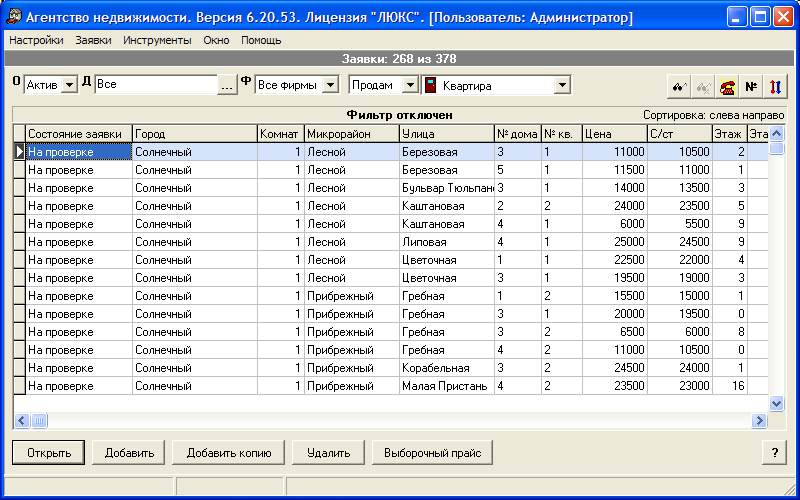Expand the Все фирмы dropdown
The height and width of the screenshot is (500, 800).
click(x=331, y=85)
